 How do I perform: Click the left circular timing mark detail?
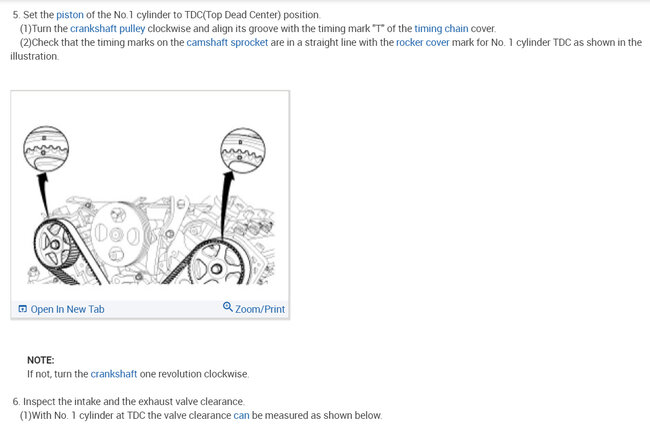pos(46,149)
